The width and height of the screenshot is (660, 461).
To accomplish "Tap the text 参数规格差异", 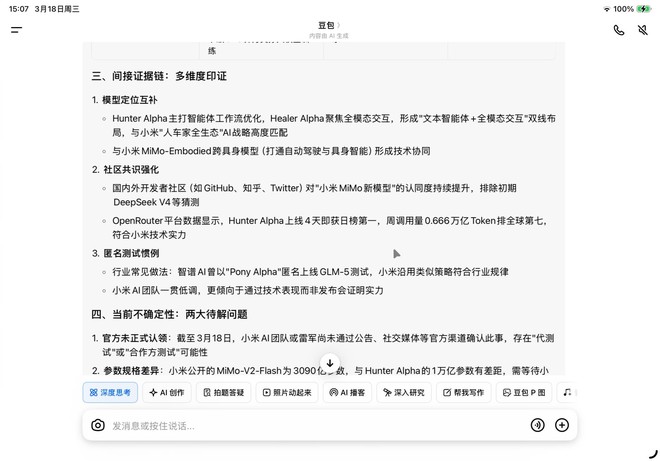I will coord(131,371).
